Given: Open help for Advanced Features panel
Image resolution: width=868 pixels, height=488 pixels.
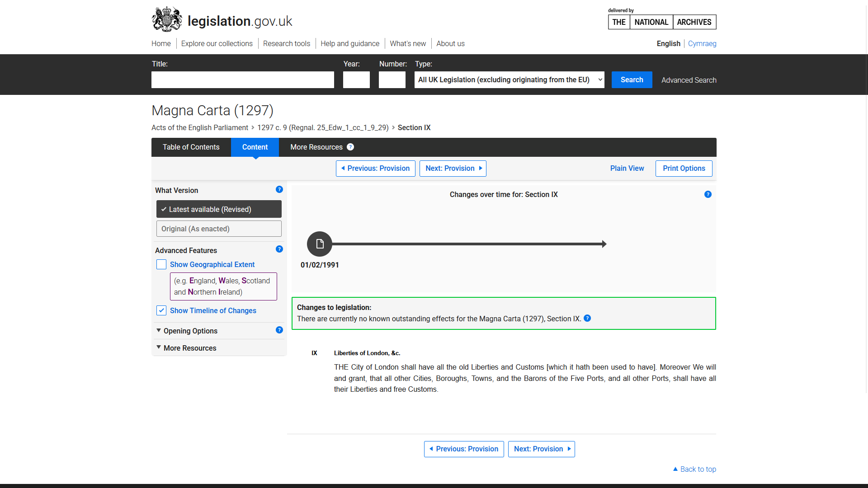Looking at the screenshot, I should 279,249.
